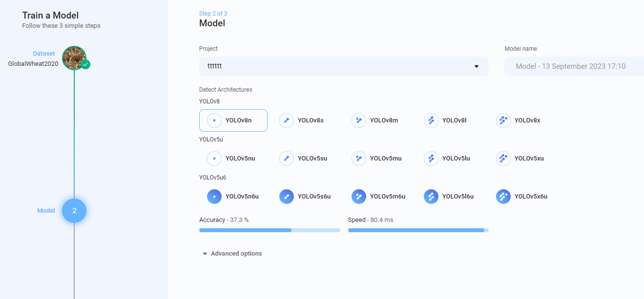Pick the YOLOv8m architecture icon
Image resolution: width=644 pixels, height=299 pixels.
pyautogui.click(x=359, y=120)
